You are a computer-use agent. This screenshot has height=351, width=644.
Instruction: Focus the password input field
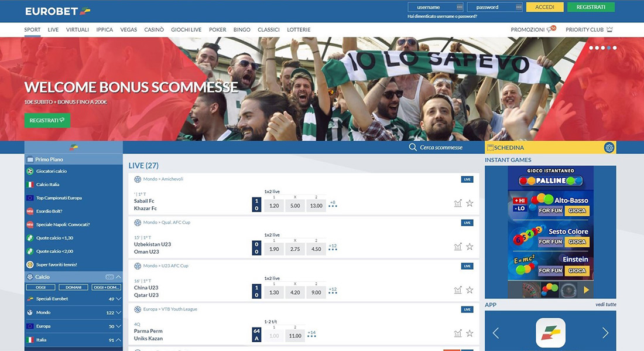(x=495, y=7)
